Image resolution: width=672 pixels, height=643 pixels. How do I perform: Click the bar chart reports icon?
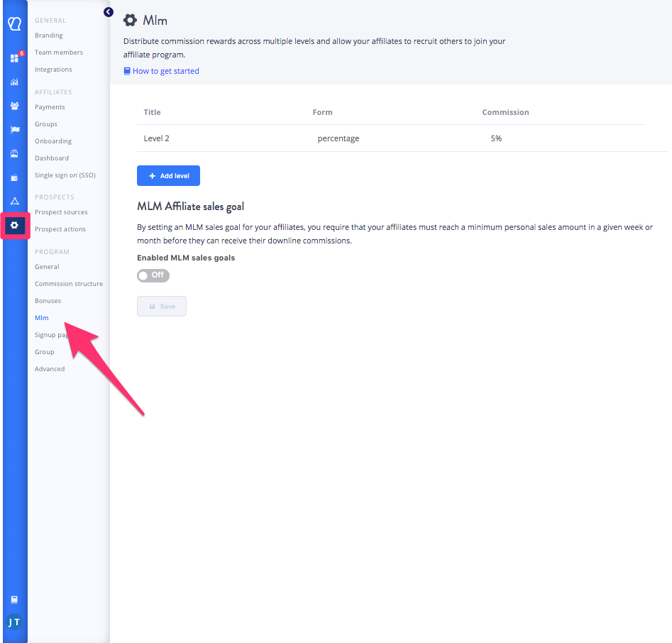(x=14, y=82)
